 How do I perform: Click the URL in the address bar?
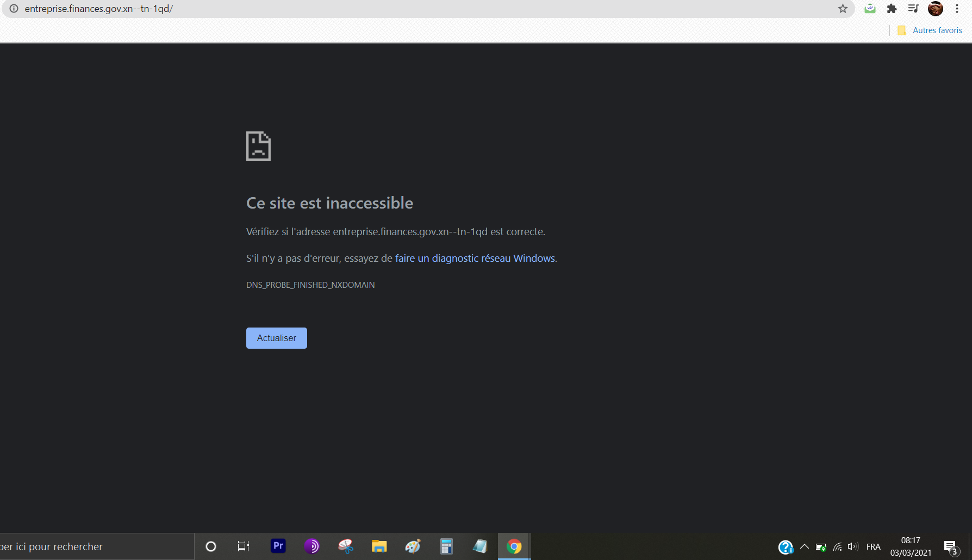pos(99,9)
